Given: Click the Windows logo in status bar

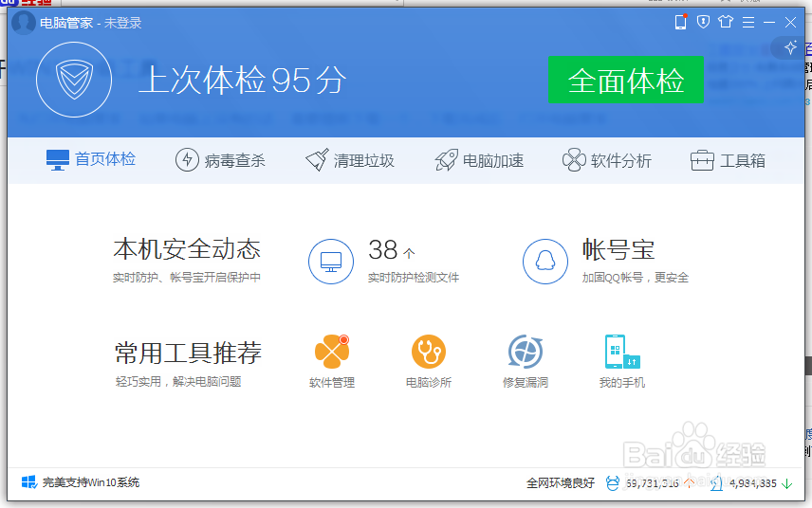Looking at the screenshot, I should pos(29,482).
